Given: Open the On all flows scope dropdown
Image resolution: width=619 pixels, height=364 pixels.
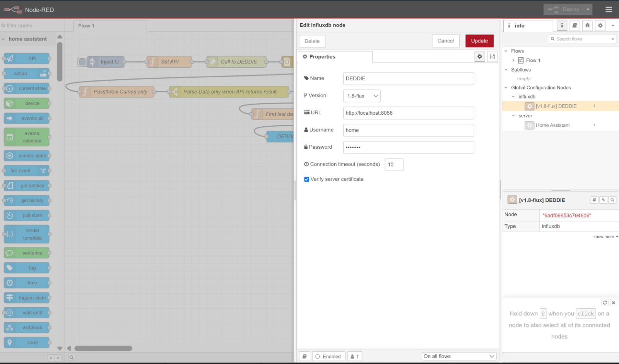Looking at the screenshot, I should click(459, 356).
